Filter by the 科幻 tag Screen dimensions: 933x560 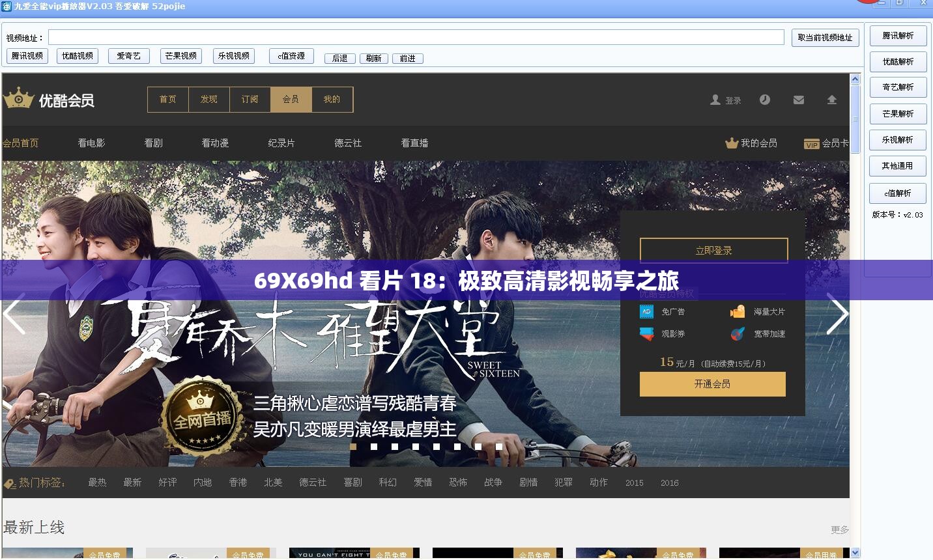click(388, 483)
